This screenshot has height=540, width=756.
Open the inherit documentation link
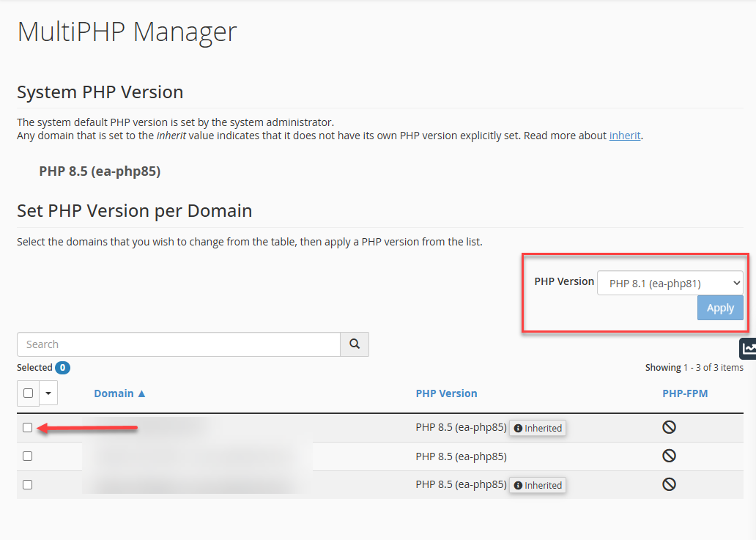coord(625,135)
